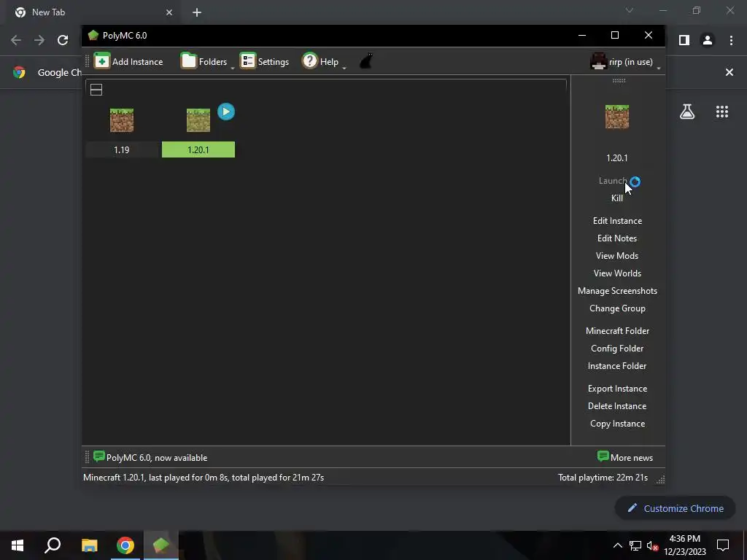Minimize the PolyMC window
Image resolution: width=747 pixels, height=560 pixels.
click(x=581, y=35)
